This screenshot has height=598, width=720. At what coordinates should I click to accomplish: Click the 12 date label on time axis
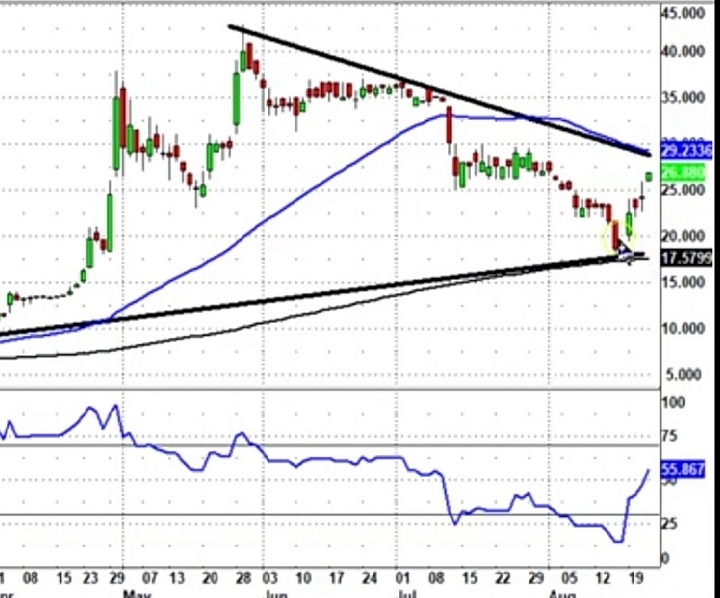tap(602, 578)
